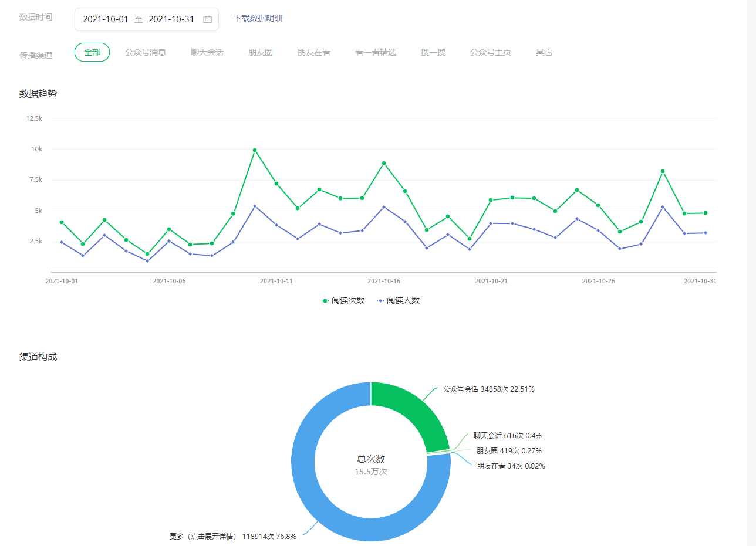Click the green 公众号会话 donut segment

(416, 411)
